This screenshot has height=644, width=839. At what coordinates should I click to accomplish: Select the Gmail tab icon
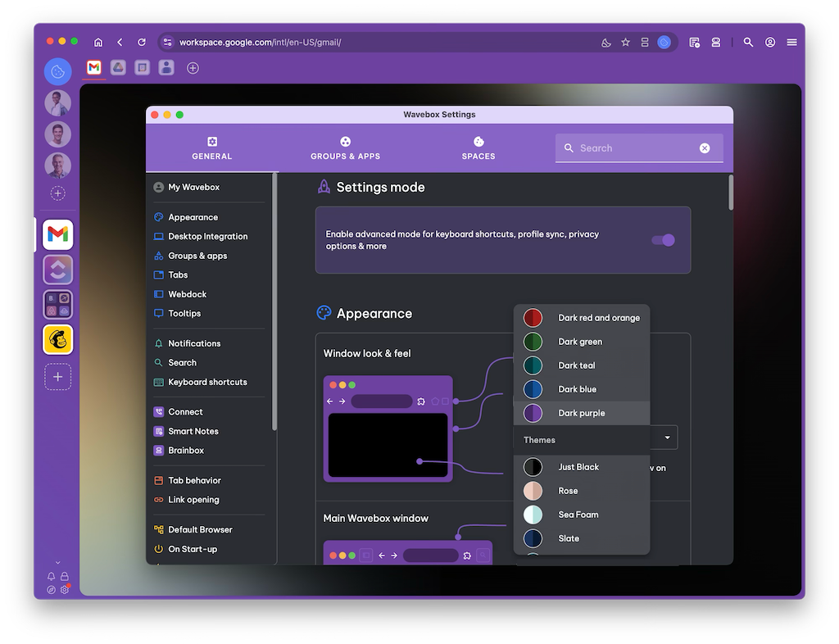(x=94, y=67)
